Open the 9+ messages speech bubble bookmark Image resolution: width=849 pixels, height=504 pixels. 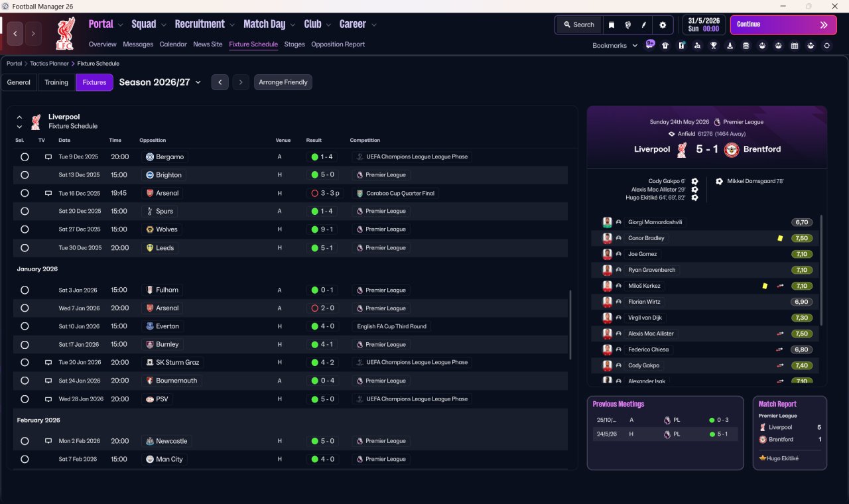click(x=650, y=45)
